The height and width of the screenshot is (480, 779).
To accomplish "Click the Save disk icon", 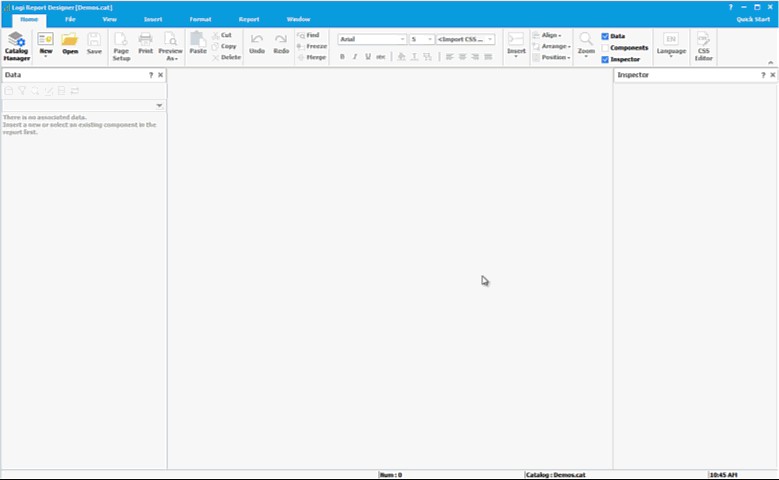I will 94,44.
